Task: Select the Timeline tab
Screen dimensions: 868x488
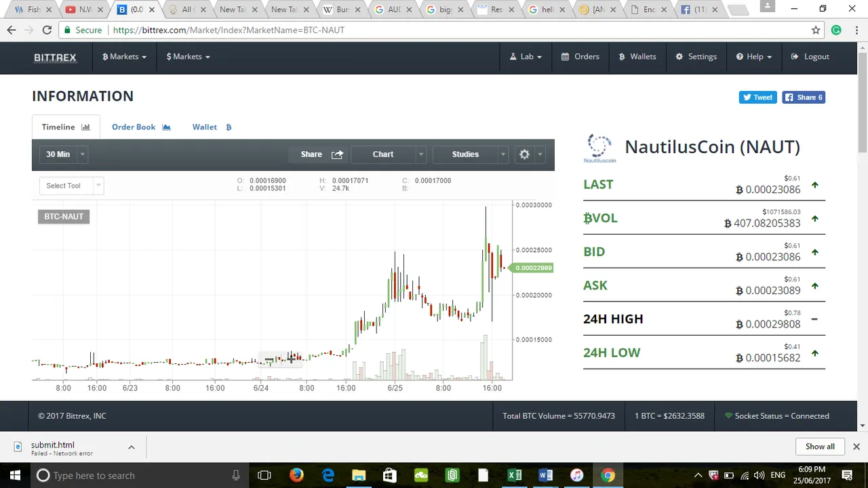Action: point(66,127)
